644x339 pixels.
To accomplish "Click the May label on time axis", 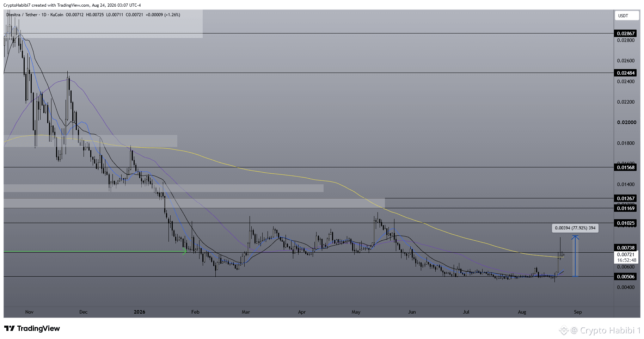I will point(356,312).
